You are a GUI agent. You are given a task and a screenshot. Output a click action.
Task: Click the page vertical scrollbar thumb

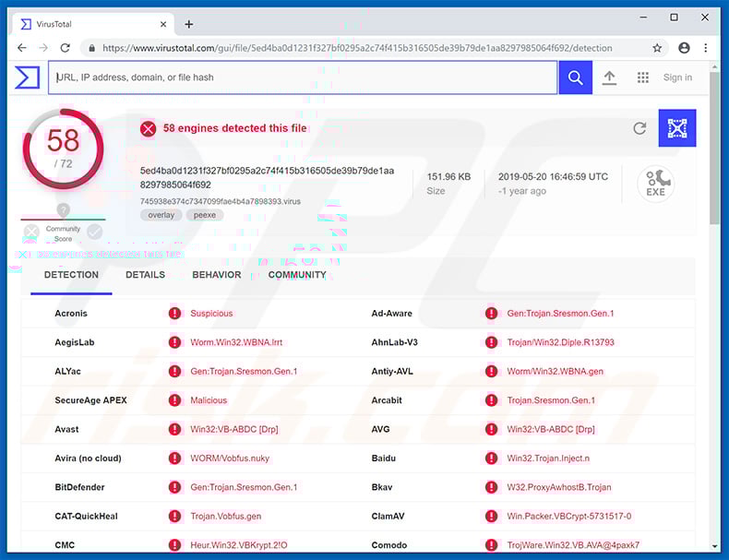click(x=715, y=148)
